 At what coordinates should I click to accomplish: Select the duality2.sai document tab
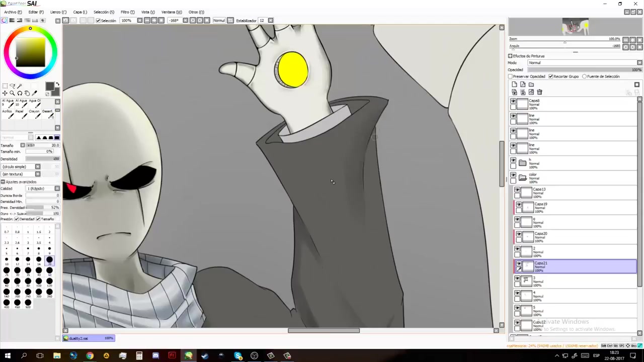click(90, 338)
